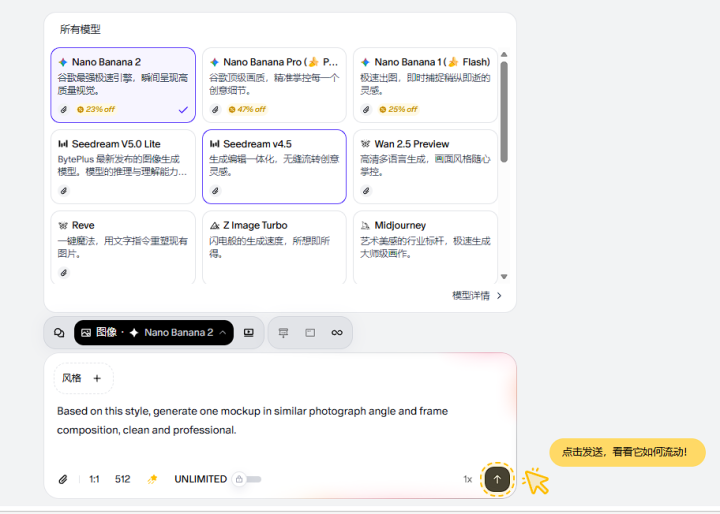Select the Reve model card
This screenshot has width=720, height=514.
pyautogui.click(x=123, y=247)
